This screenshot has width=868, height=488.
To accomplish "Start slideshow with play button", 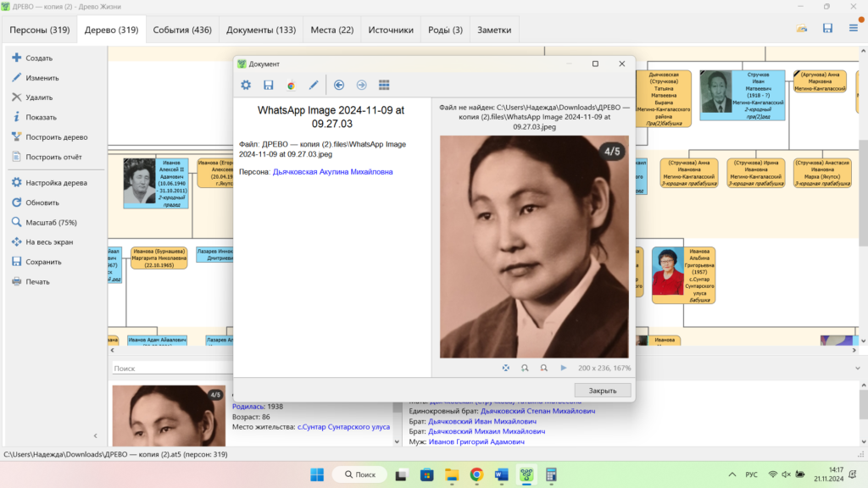I will point(563,368).
